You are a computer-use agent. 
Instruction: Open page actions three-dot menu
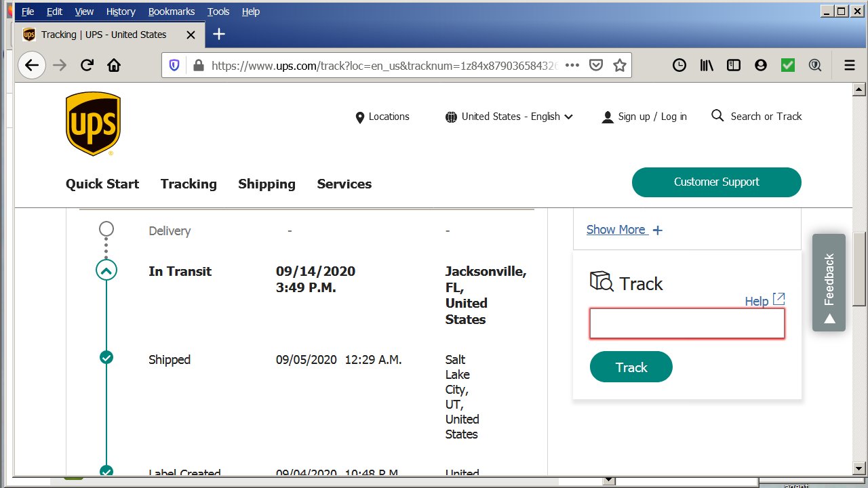572,65
